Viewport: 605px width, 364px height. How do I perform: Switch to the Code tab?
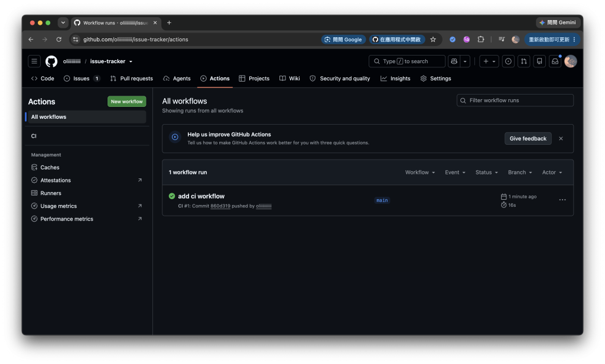point(43,79)
